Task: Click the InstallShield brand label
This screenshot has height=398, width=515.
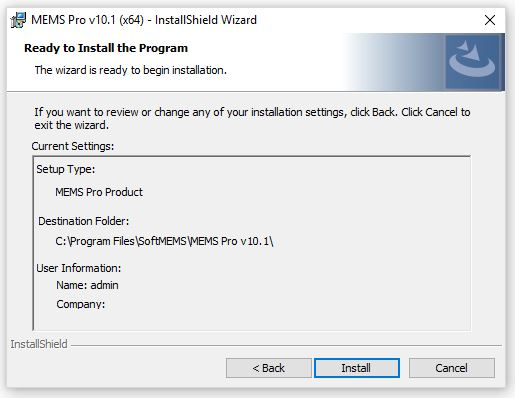Action: [39, 344]
